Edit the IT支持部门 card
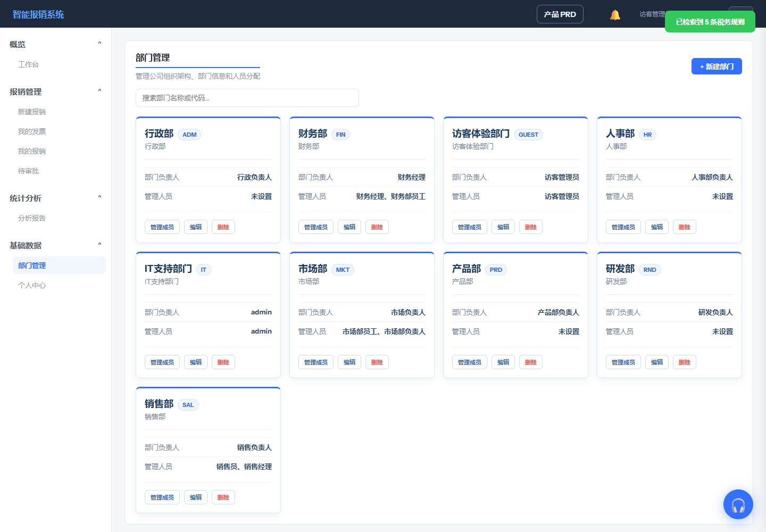The height and width of the screenshot is (532, 766). (196, 362)
